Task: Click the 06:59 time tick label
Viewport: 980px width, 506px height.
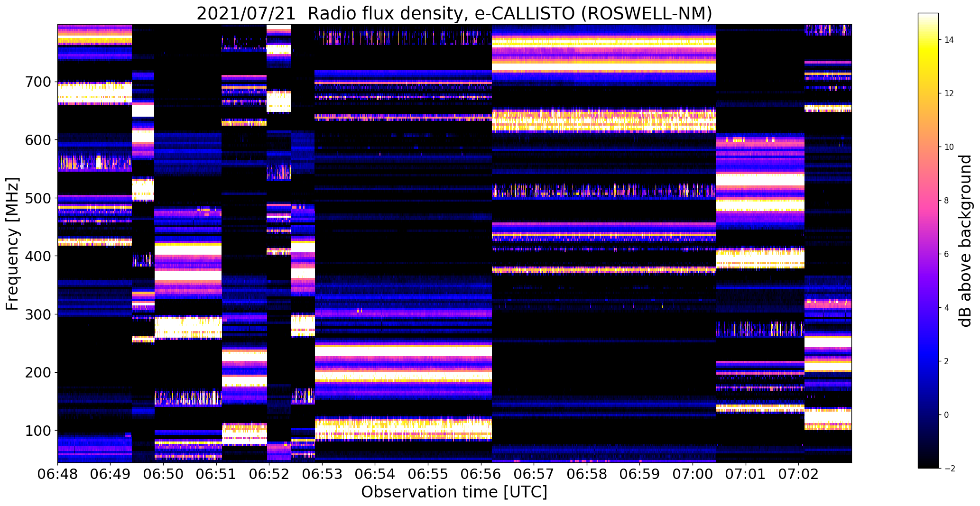Action: pyautogui.click(x=639, y=474)
